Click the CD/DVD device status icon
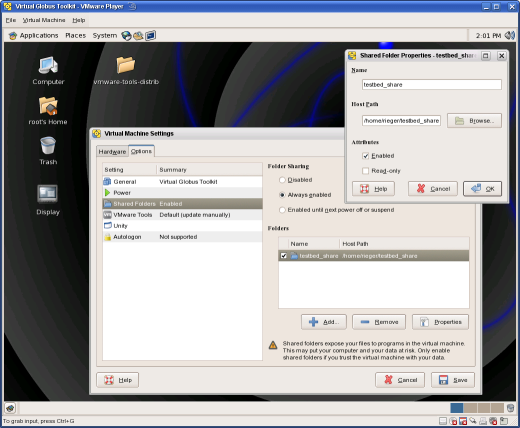 coord(453,421)
